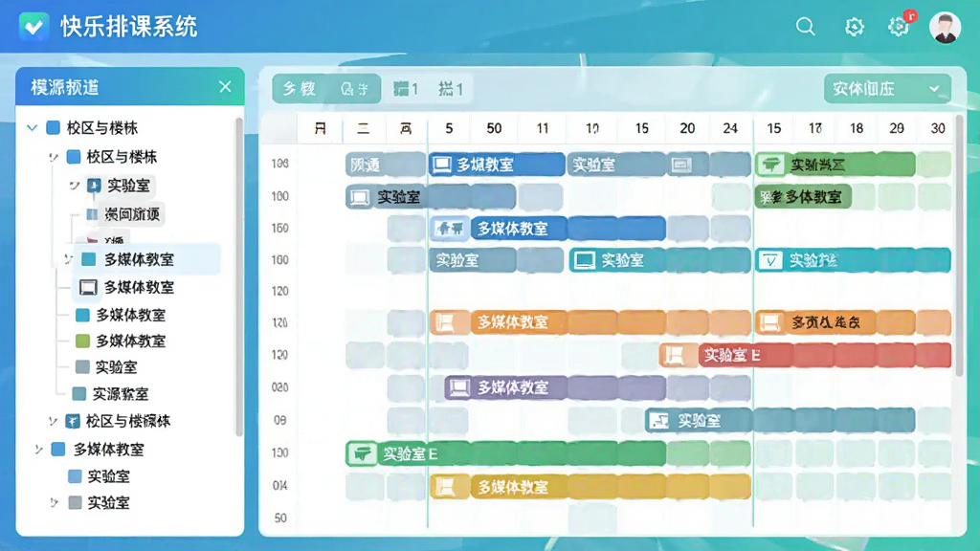Viewport: 980px width, 551px height.
Task: Switch to the 多楼 tab
Action: (300, 89)
